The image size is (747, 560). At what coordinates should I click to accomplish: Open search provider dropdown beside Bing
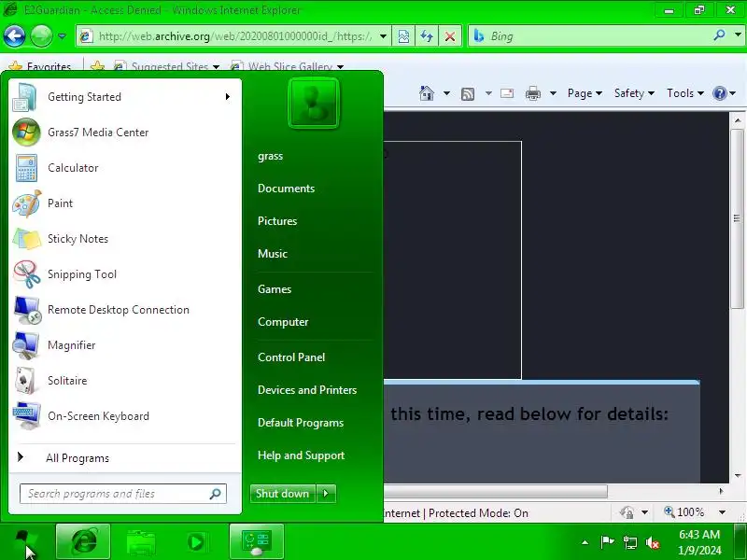[x=738, y=35]
